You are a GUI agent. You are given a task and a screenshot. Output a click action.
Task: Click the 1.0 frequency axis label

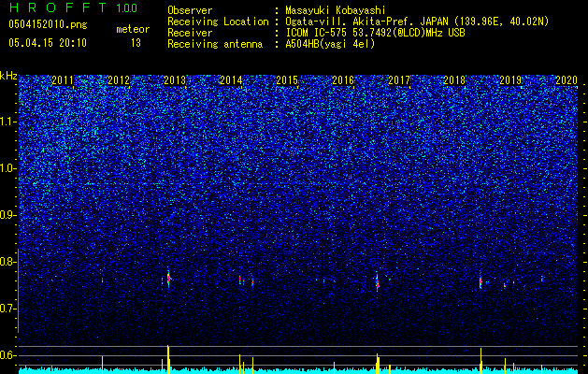tap(8, 168)
